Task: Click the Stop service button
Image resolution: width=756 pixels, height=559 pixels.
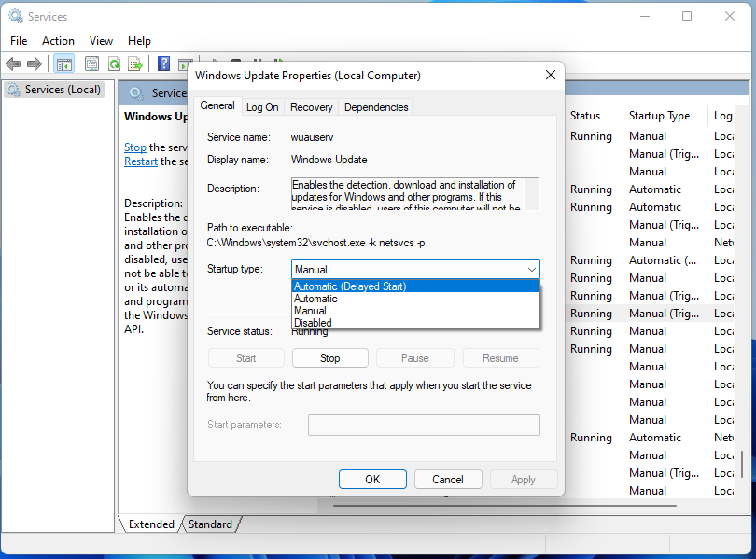Action: pyautogui.click(x=330, y=358)
